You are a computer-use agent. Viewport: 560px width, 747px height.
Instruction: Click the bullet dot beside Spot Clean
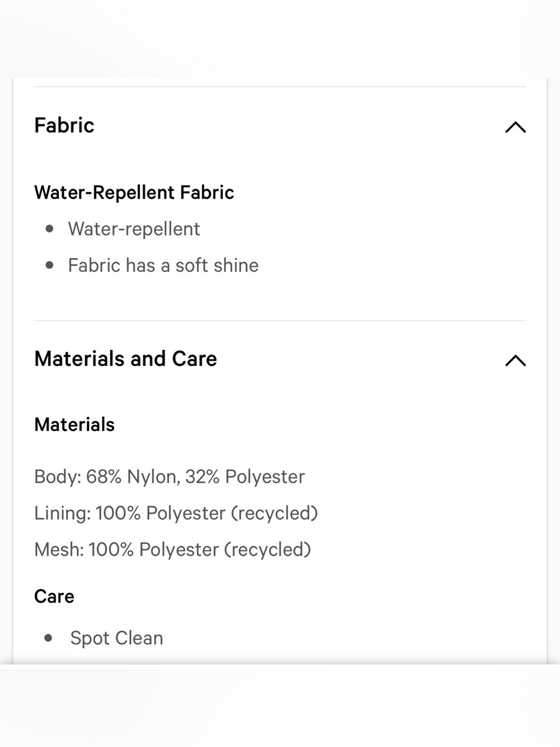[x=48, y=638]
